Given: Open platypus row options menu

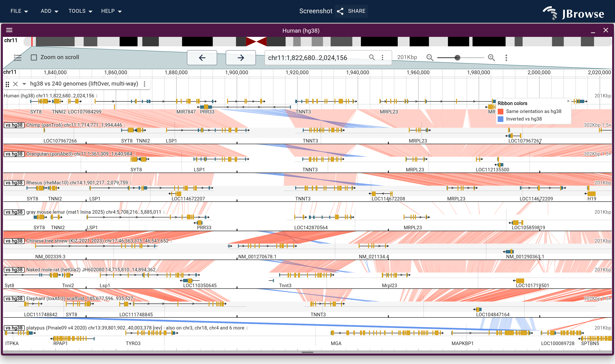Looking at the screenshot, I should pos(247,328).
